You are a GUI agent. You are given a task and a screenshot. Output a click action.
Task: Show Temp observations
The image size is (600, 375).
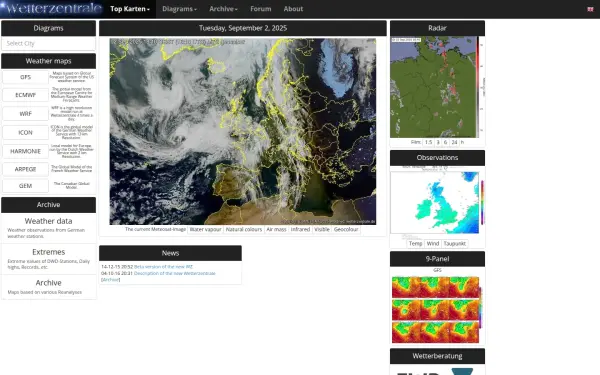[416, 243]
